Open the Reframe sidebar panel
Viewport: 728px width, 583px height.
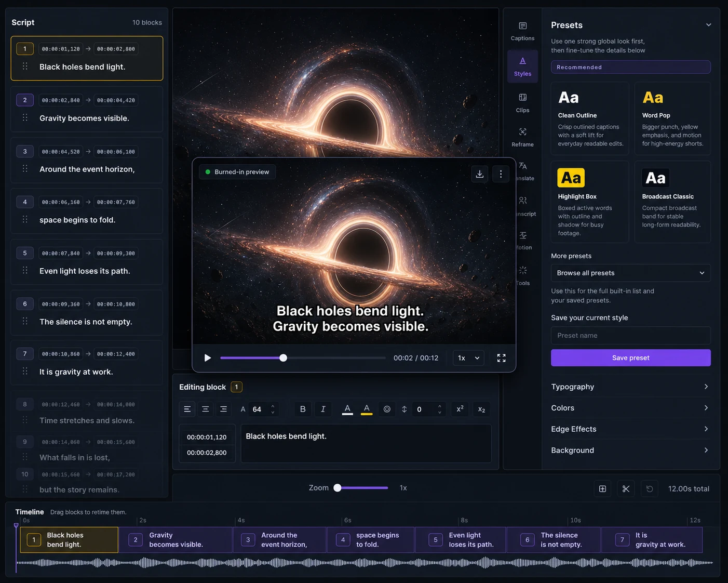522,137
